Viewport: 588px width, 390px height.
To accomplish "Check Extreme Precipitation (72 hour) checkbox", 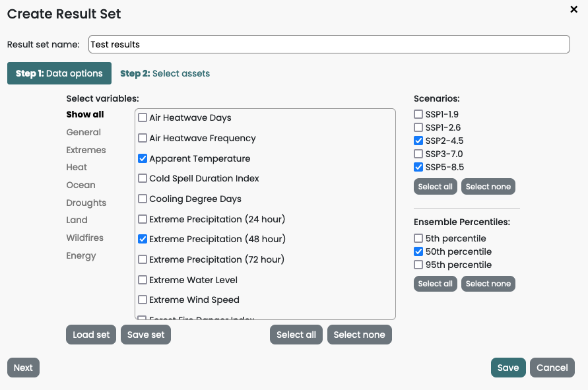I will [143, 259].
